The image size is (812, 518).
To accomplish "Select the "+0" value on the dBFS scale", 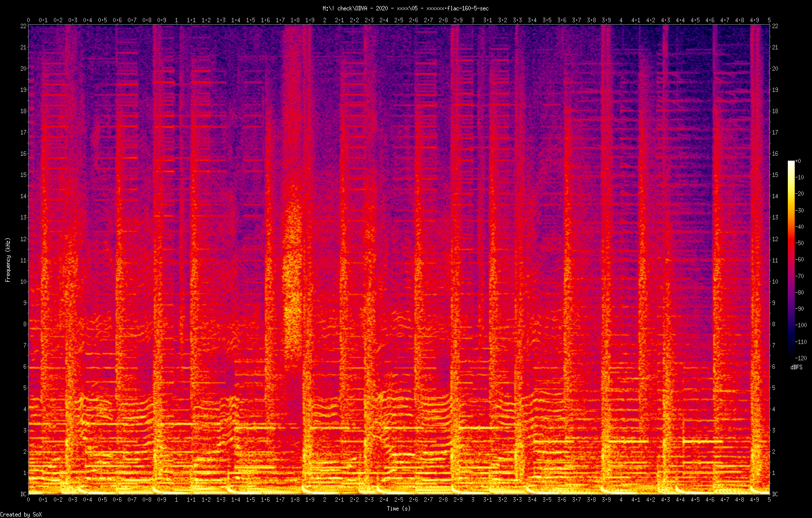I will (x=798, y=161).
